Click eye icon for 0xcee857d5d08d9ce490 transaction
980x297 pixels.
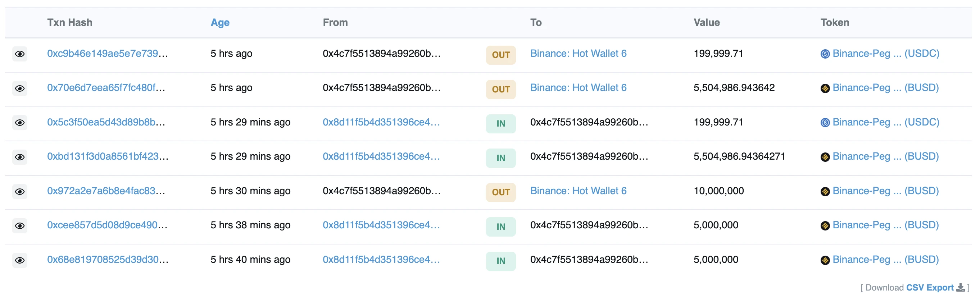pyautogui.click(x=20, y=225)
